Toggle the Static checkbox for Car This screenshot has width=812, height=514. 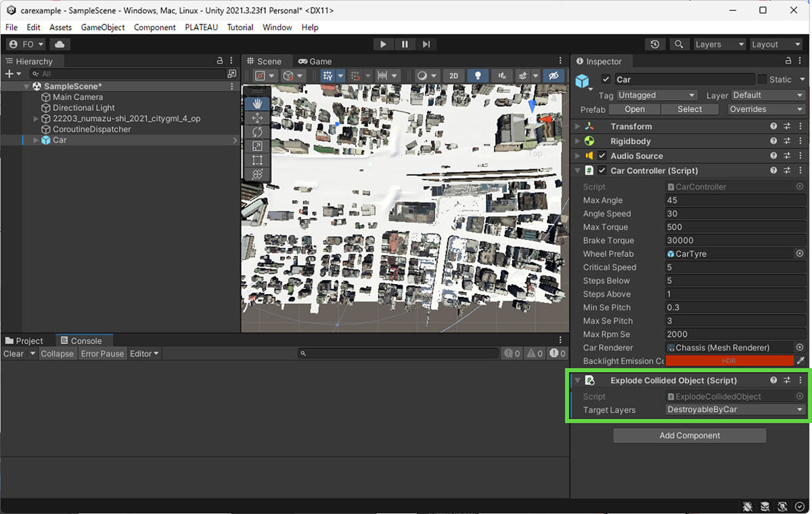point(763,79)
